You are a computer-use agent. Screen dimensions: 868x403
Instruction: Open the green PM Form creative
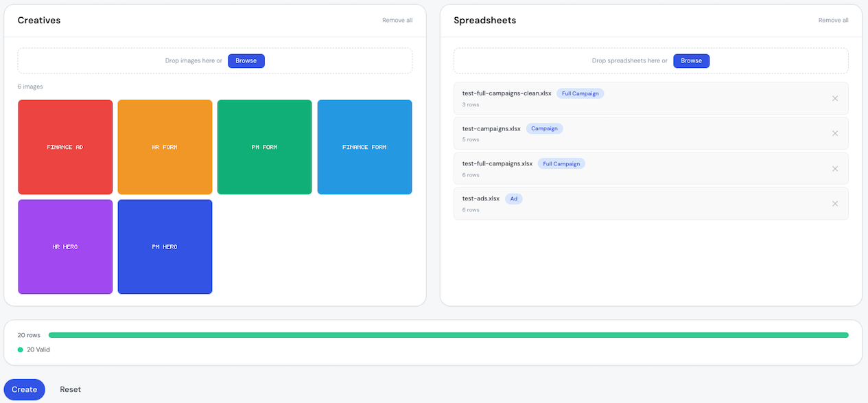pos(264,147)
